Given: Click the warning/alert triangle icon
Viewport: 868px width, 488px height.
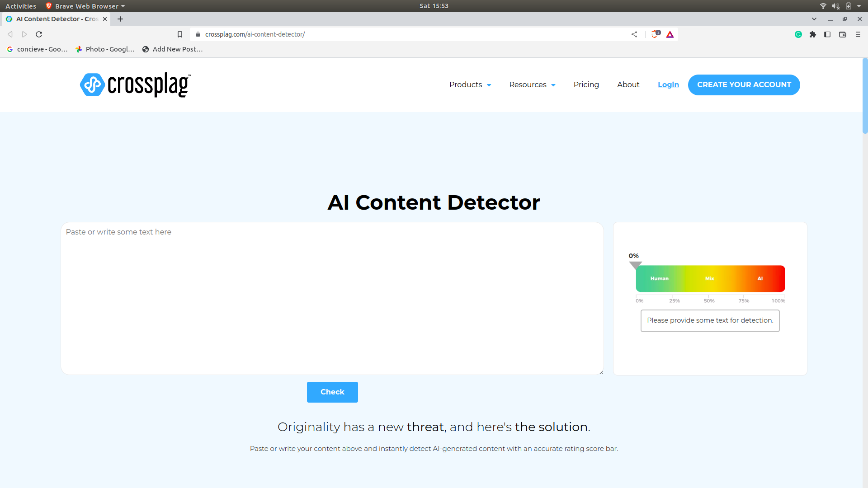Looking at the screenshot, I should point(670,34).
